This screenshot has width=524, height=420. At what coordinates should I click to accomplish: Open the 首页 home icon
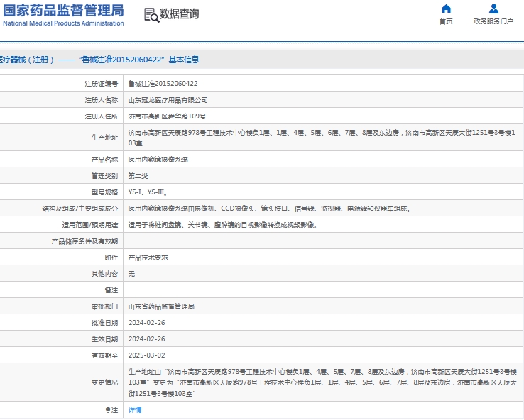(446, 9)
